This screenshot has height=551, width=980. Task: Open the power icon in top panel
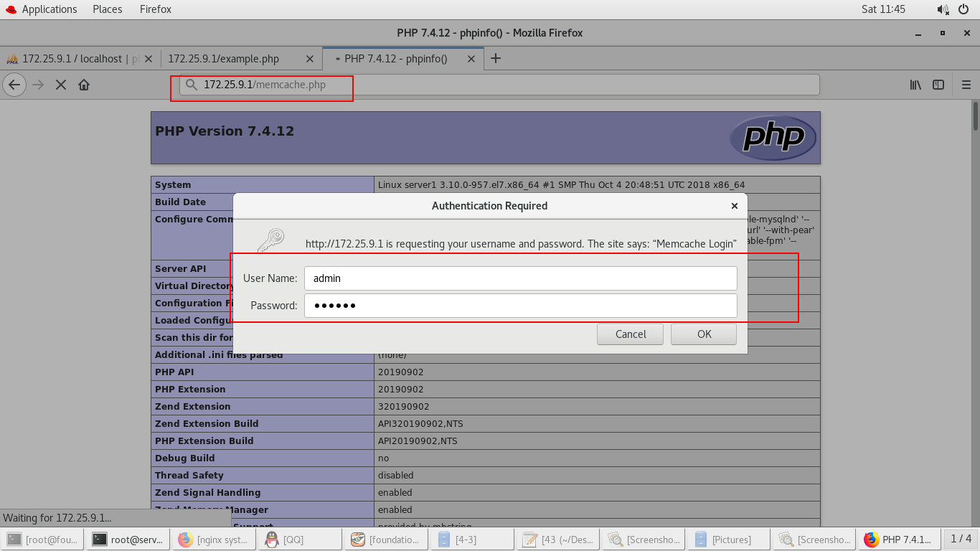click(963, 9)
